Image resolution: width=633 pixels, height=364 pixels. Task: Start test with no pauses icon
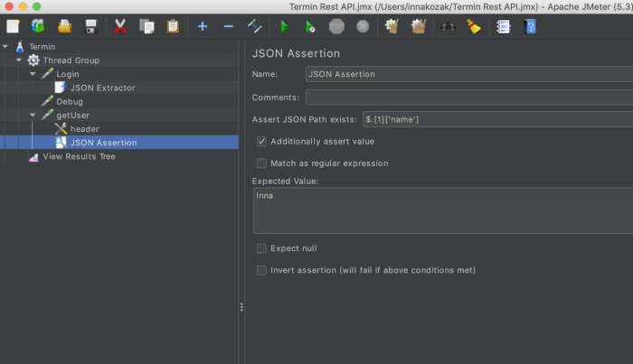310,26
